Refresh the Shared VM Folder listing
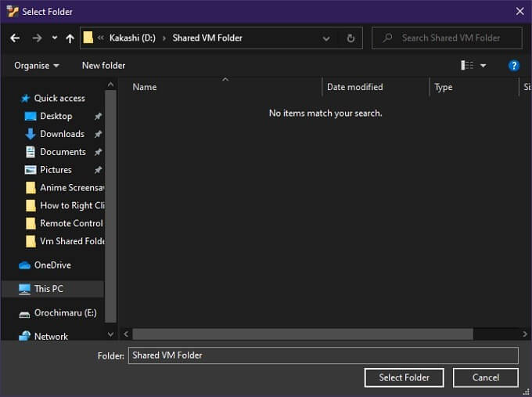This screenshot has width=532, height=397. point(350,38)
